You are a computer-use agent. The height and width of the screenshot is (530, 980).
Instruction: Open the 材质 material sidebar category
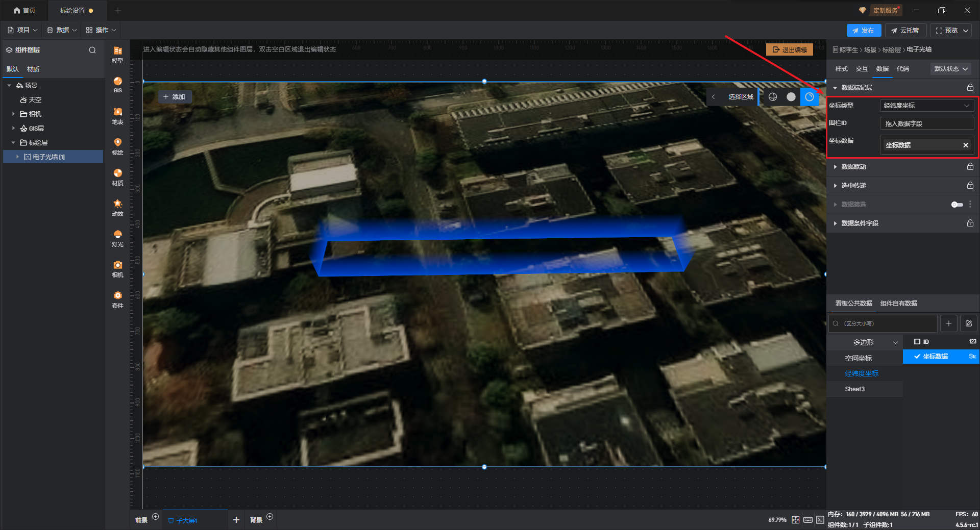117,177
